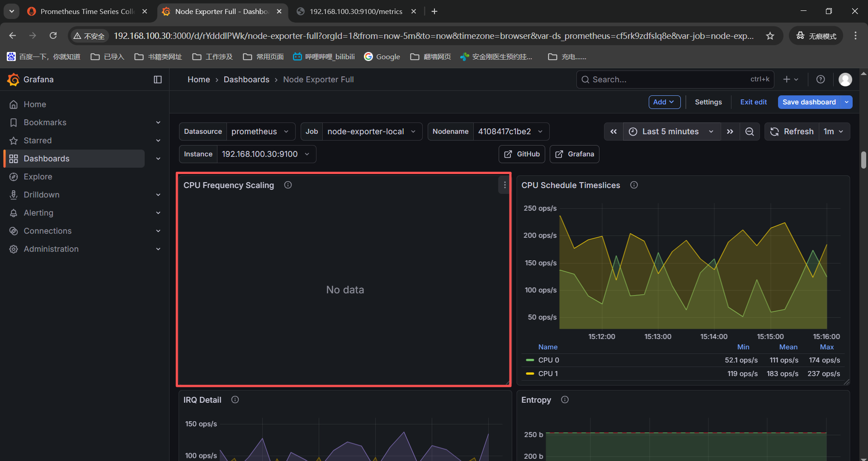Click the Refresh dashboard button
868x461 pixels.
[792, 132]
